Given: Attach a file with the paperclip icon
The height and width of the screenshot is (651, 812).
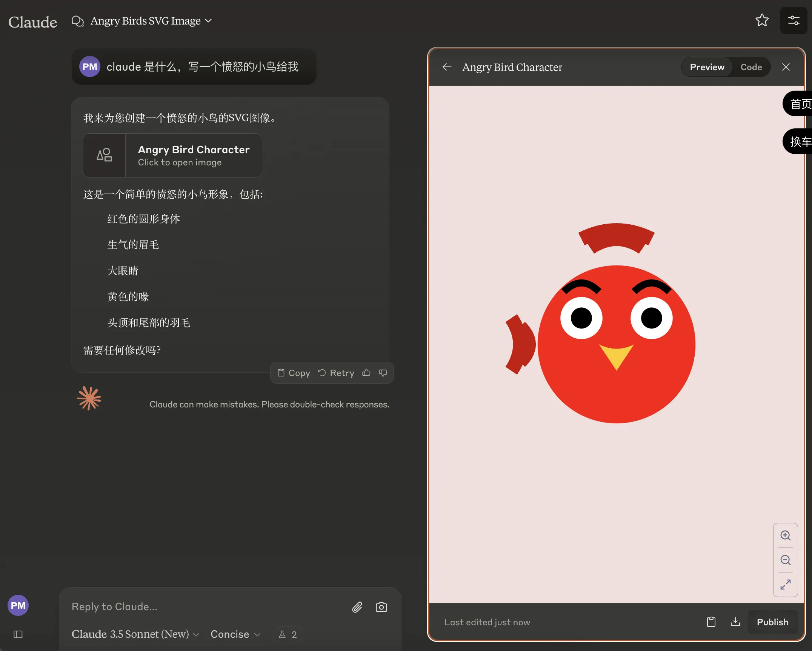Looking at the screenshot, I should [357, 607].
